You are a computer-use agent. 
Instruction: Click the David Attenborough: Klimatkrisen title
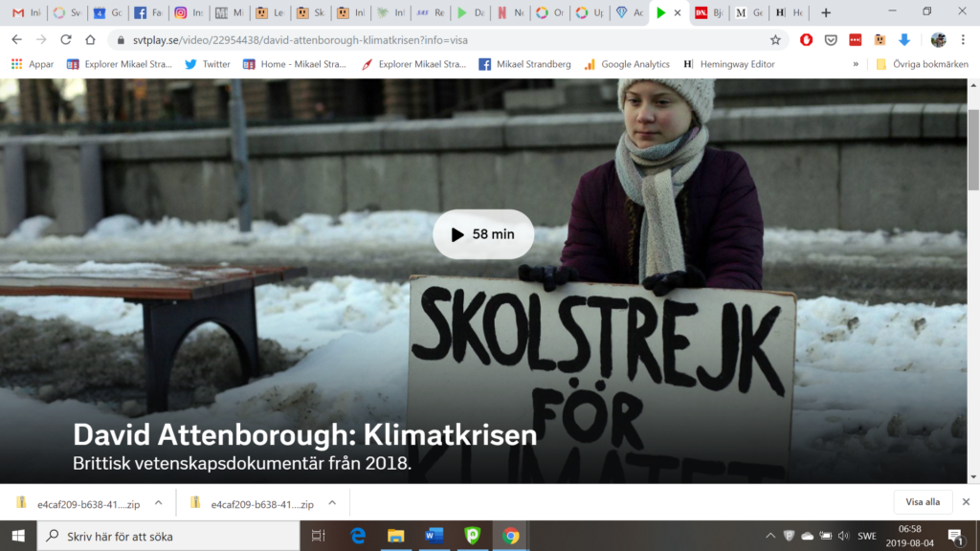click(x=305, y=435)
